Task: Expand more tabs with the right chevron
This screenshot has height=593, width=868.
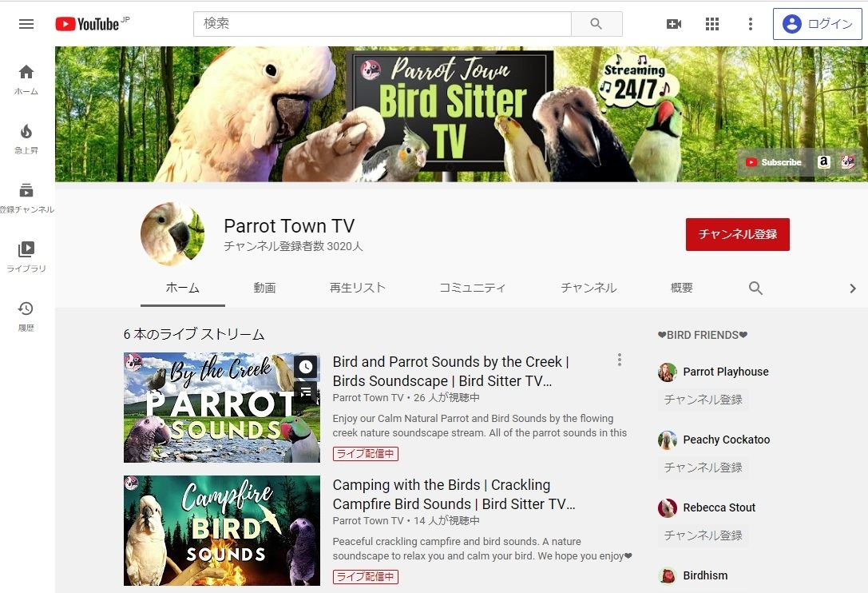Action: pyautogui.click(x=853, y=289)
